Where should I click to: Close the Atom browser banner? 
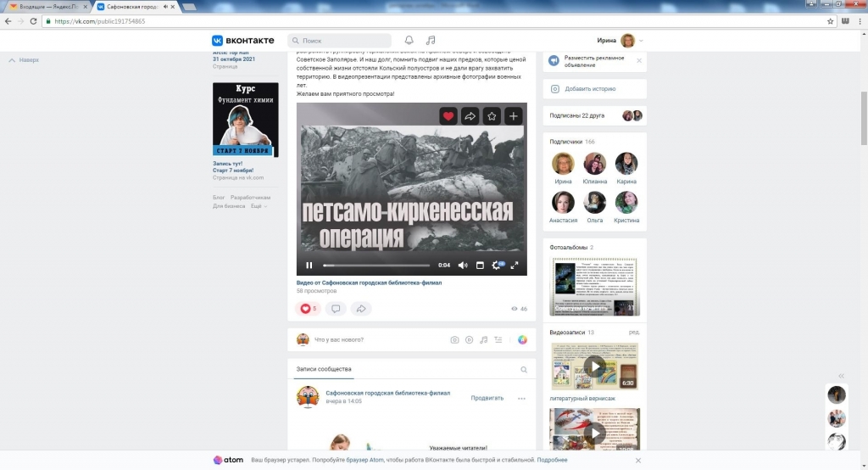click(637, 461)
